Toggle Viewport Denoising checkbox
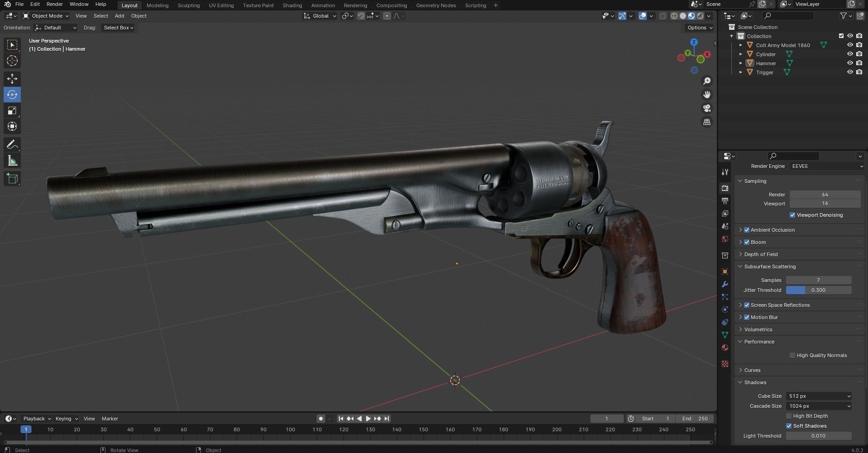Screen dimensions: 868x453 792,215
